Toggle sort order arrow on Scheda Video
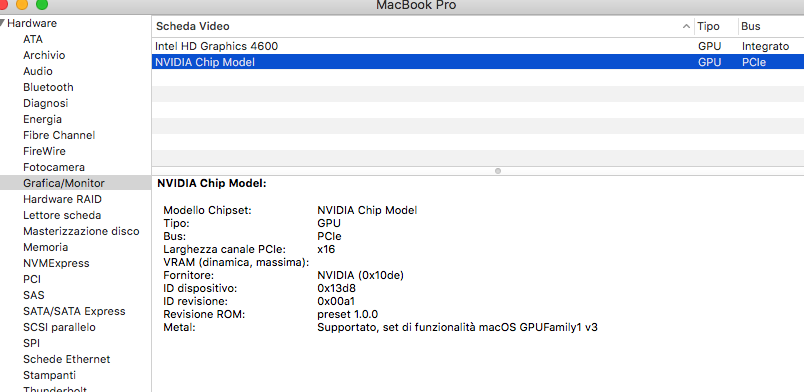Screen dimensions: 804x392 [x=686, y=26]
